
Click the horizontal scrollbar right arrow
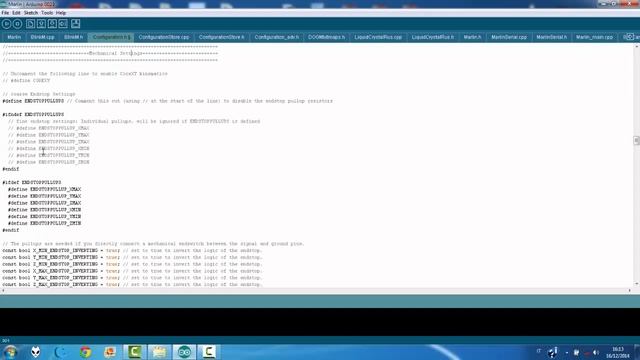click(x=629, y=291)
